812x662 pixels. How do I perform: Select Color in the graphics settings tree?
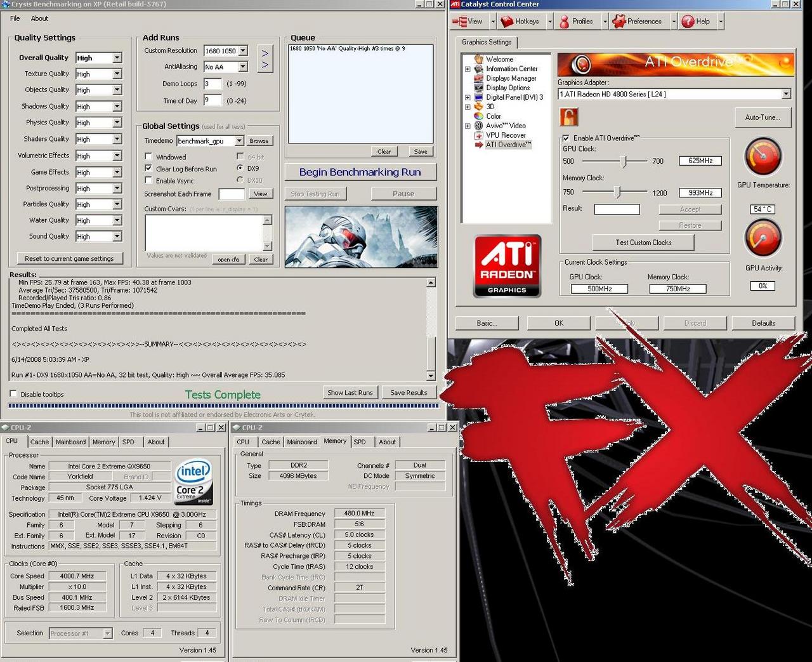494,116
